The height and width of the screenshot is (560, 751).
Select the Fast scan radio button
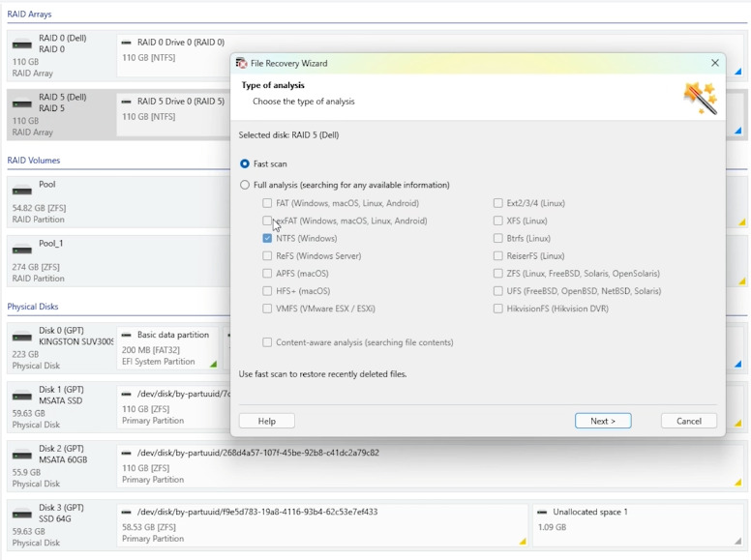245,163
